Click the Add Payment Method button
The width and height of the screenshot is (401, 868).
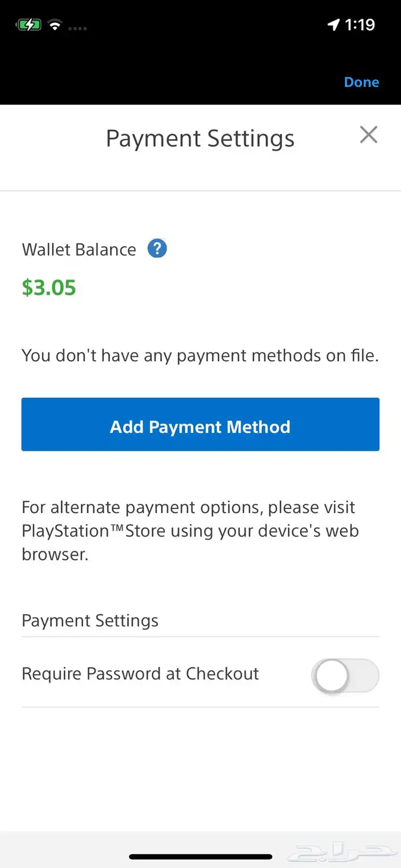point(200,424)
